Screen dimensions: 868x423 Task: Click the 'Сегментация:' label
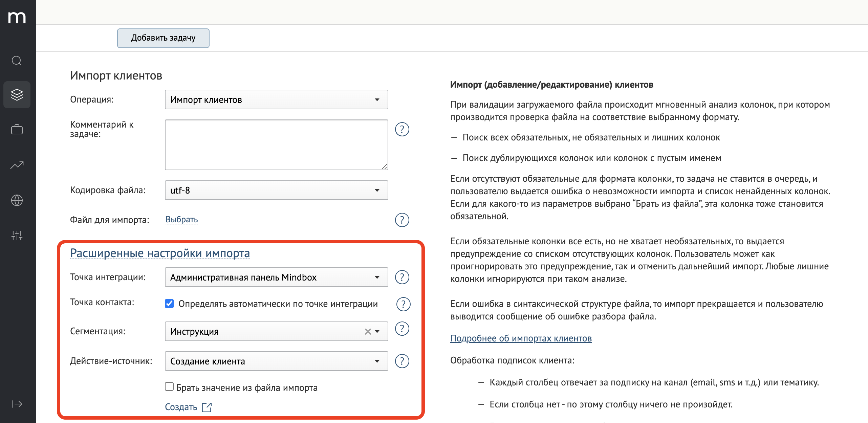[x=97, y=331]
